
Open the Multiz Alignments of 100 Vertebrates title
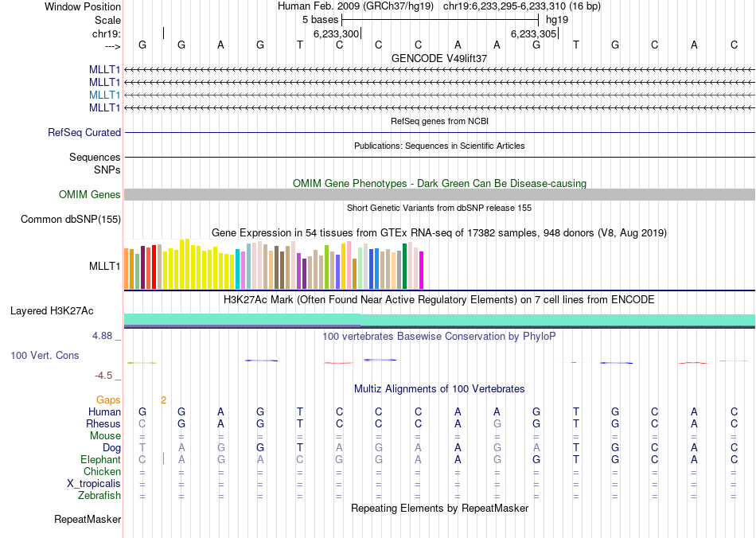click(x=439, y=389)
